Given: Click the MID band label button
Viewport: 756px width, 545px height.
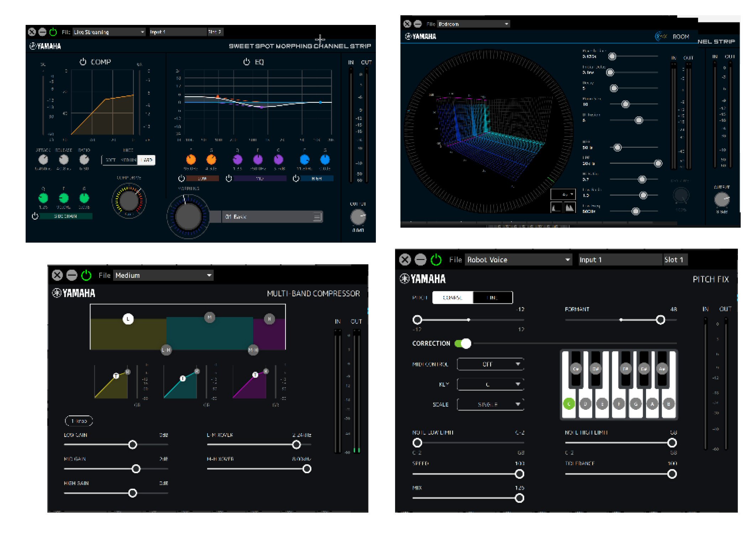Looking at the screenshot, I should (259, 178).
